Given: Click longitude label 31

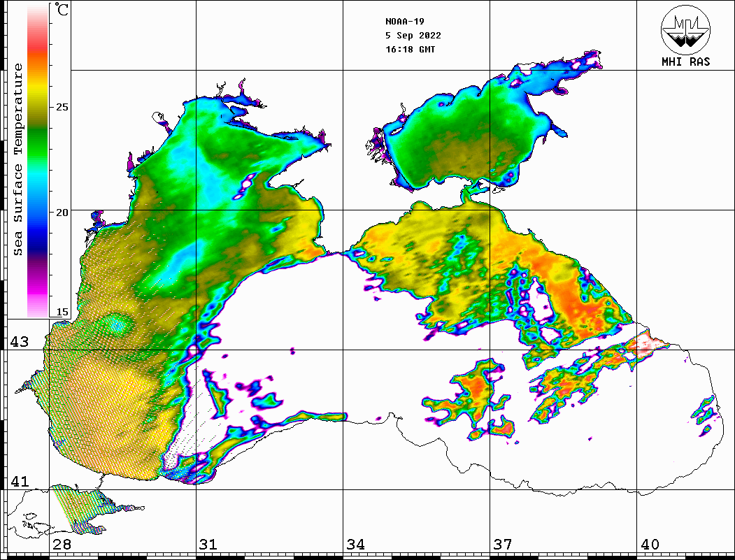Looking at the screenshot, I should pos(208,545).
